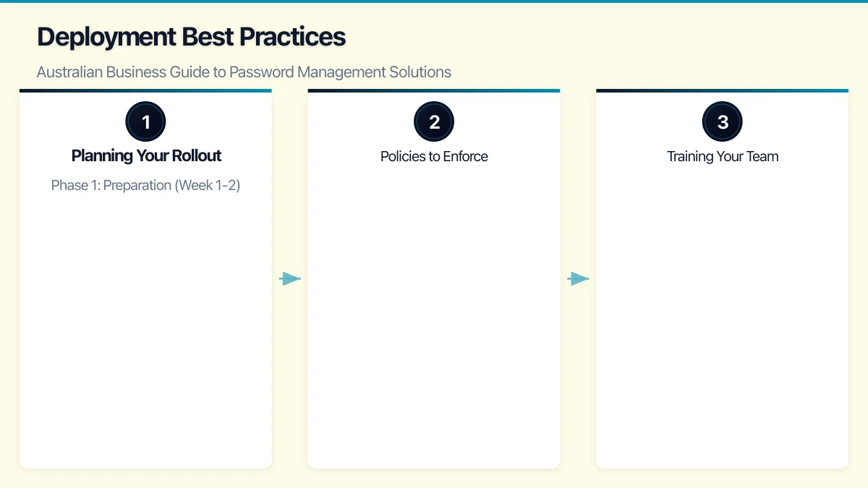Click the 'Phase 1: Preparation' label
Screen dimensions: 868x488
[x=111, y=185]
